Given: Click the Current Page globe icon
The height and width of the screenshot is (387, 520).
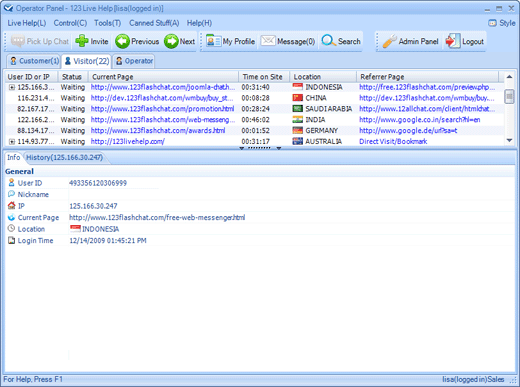Looking at the screenshot, I should point(11,217).
